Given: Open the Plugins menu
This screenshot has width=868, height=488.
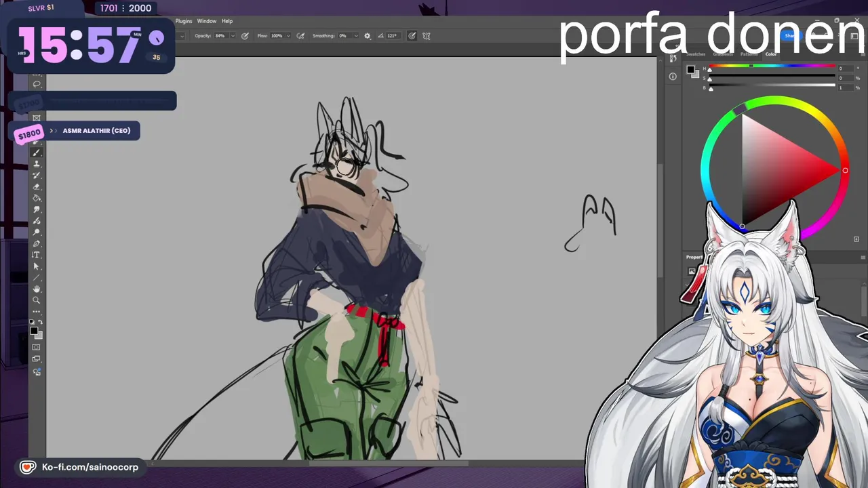Looking at the screenshot, I should pos(184,21).
